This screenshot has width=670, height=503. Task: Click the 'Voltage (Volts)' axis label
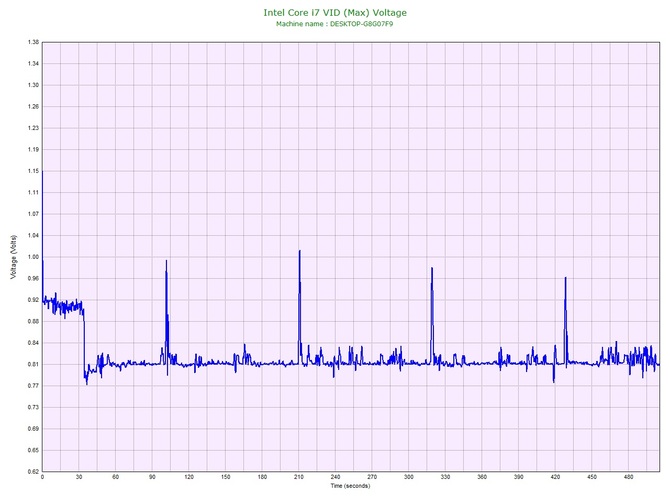point(14,257)
